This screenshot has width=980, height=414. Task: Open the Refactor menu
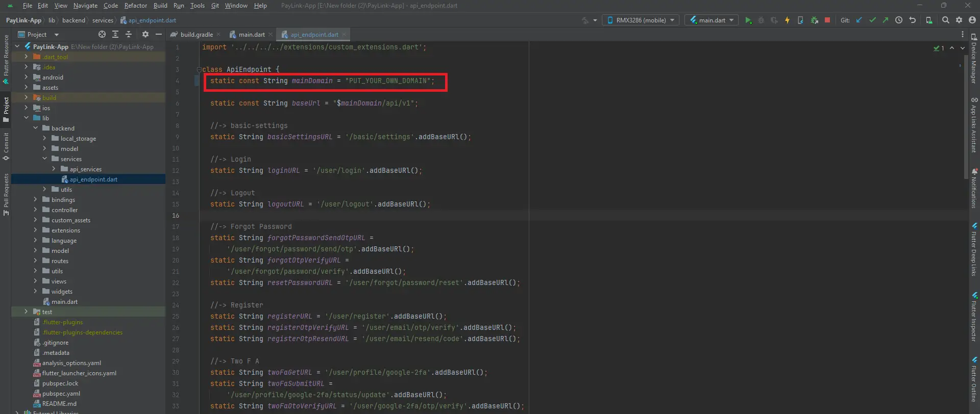coord(136,6)
